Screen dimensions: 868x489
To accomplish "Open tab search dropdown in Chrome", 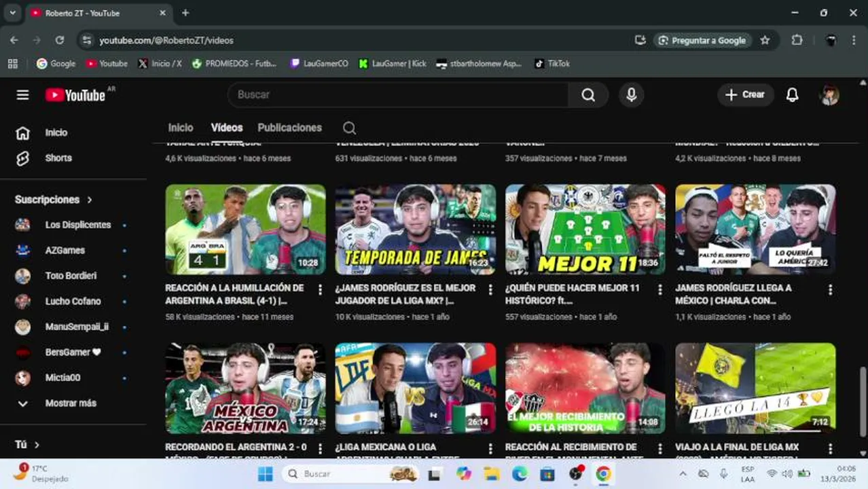I will coord(12,13).
